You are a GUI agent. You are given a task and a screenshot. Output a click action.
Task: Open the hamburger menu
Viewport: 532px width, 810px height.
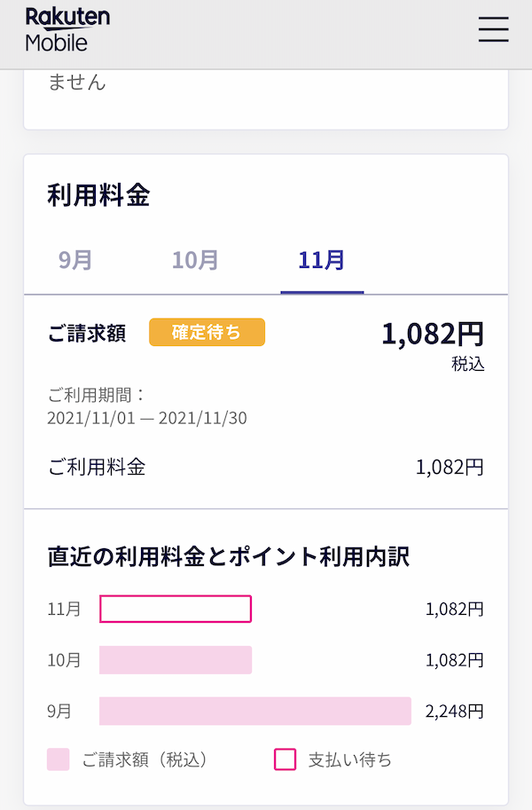pos(493,29)
